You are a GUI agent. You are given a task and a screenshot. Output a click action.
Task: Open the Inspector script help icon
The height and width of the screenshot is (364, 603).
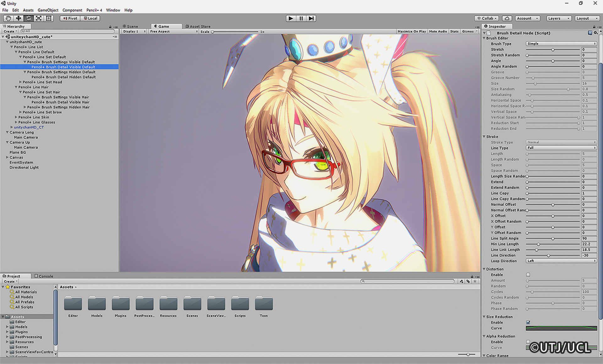[x=590, y=33]
